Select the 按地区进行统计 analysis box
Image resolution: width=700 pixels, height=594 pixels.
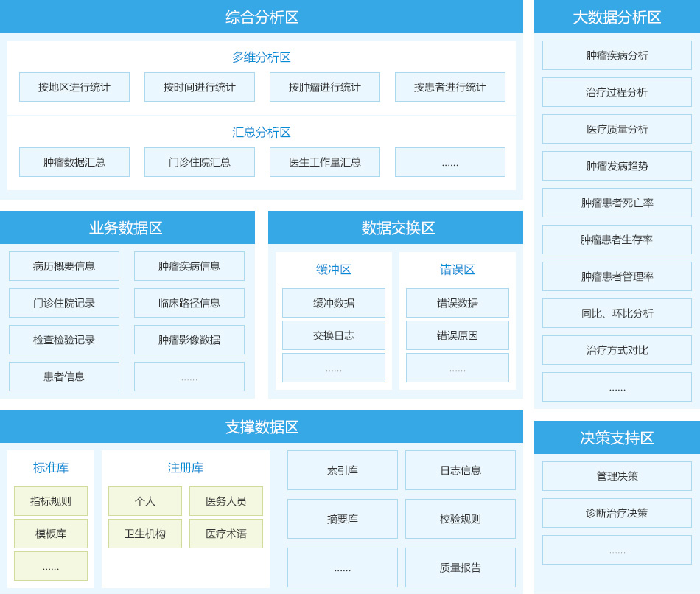74,87
